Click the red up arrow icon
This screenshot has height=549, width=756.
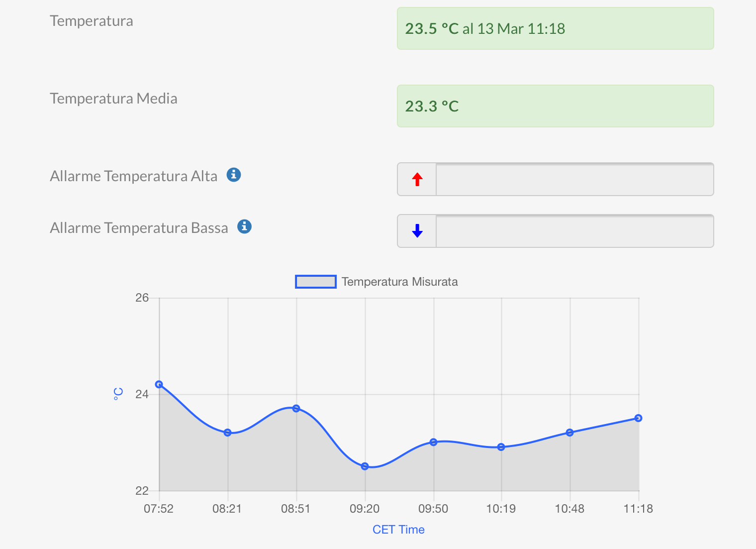click(417, 179)
